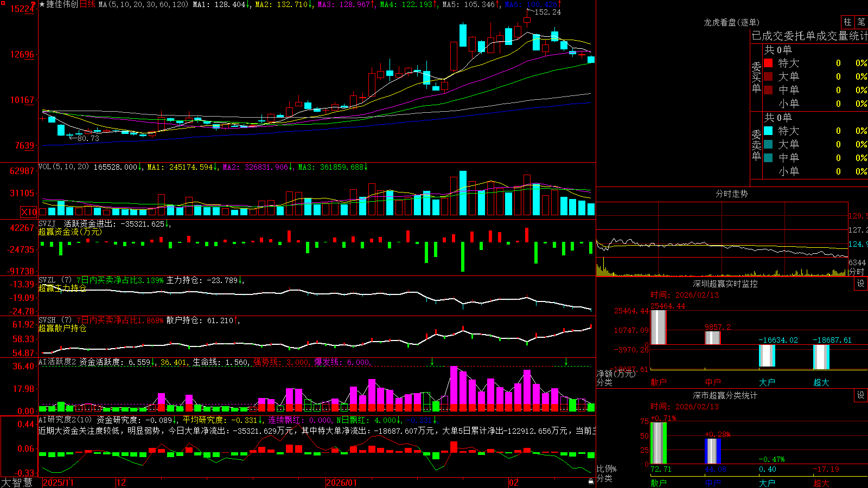Click the 龙虎看盘(逐单) panel title
Viewport: 868px width, 488px height.
pyautogui.click(x=732, y=22)
